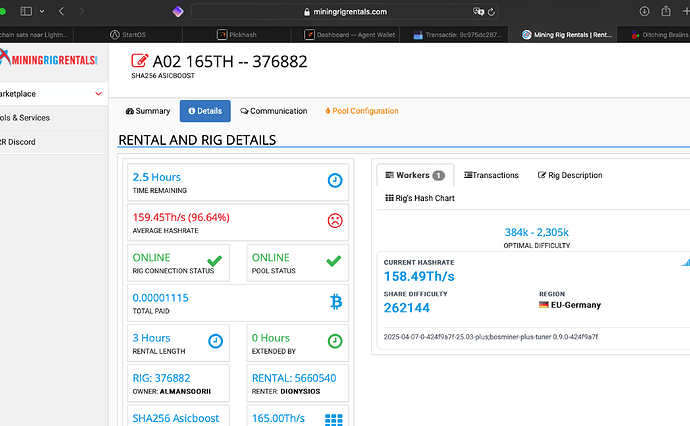The image size is (690, 426).
Task: Click the 2.5 Hours time remaining value
Action: point(157,177)
